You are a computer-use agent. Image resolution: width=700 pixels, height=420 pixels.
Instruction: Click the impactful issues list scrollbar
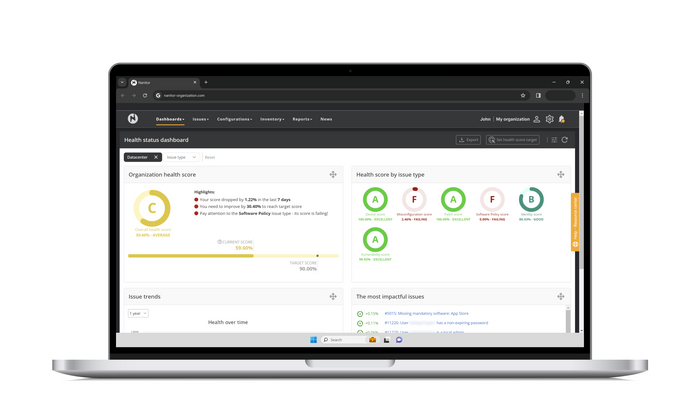coord(568,319)
